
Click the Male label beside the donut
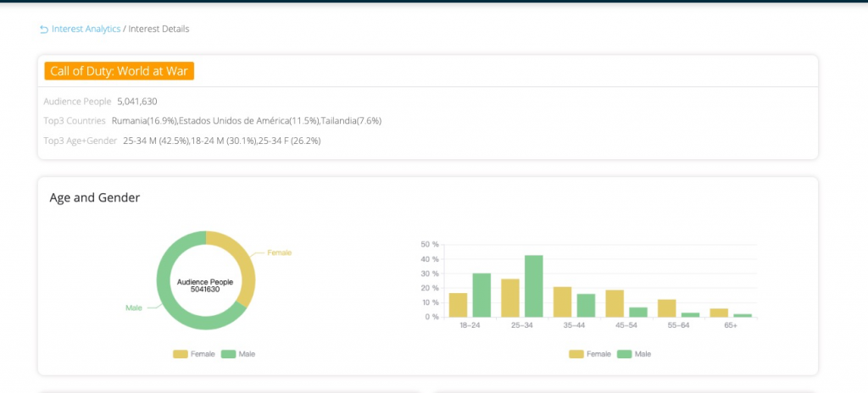tap(133, 307)
